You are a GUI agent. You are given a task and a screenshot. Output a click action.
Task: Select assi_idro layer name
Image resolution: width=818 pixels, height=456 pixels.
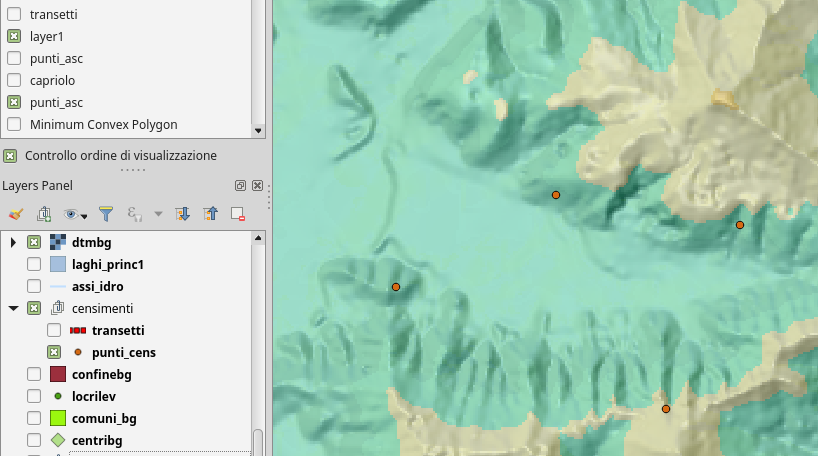click(x=98, y=286)
